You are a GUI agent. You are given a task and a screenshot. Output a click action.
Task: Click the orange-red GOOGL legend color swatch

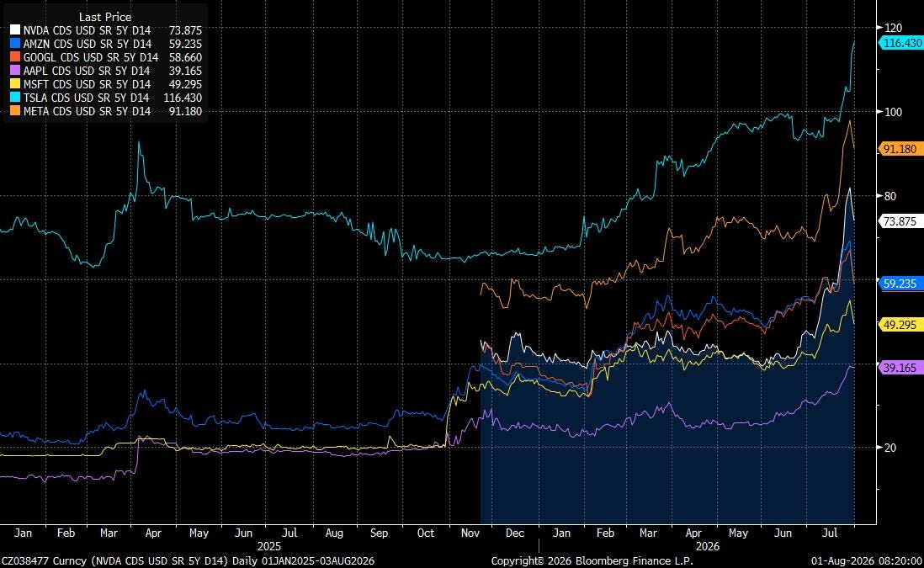click(x=15, y=57)
